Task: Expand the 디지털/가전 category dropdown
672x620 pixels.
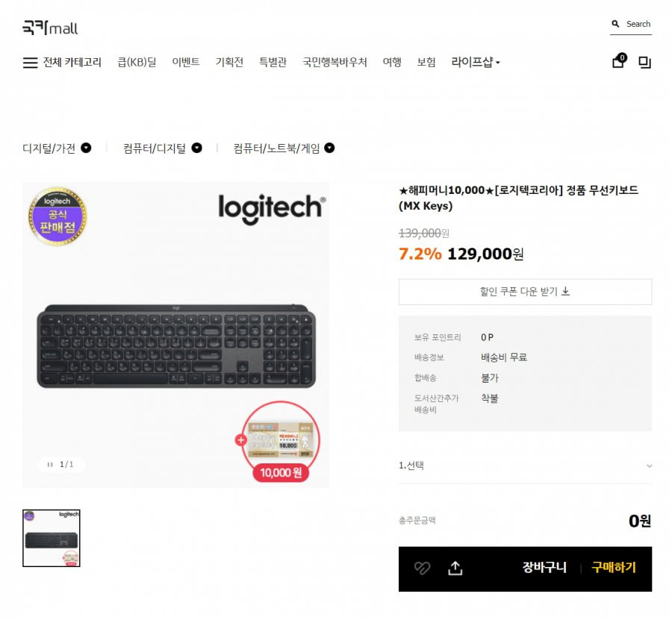Action: [86, 148]
